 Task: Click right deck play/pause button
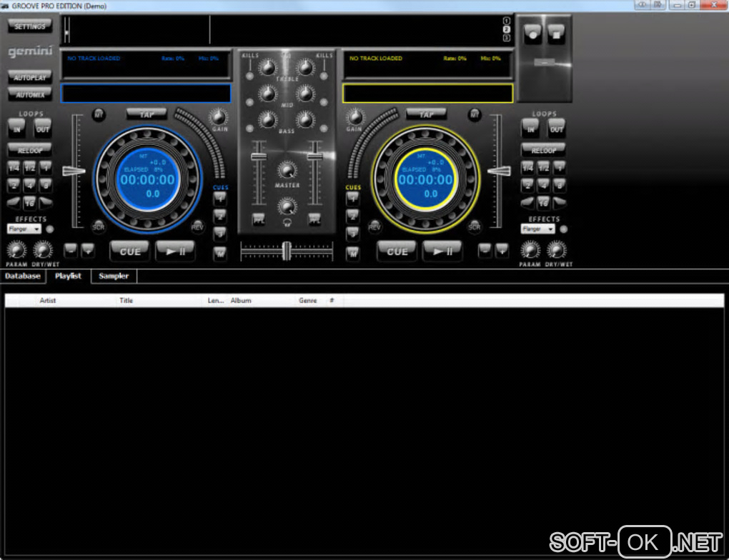click(x=442, y=251)
